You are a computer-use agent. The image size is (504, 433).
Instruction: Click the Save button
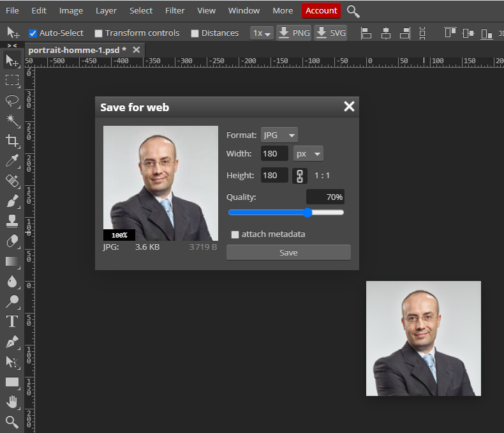tap(288, 252)
